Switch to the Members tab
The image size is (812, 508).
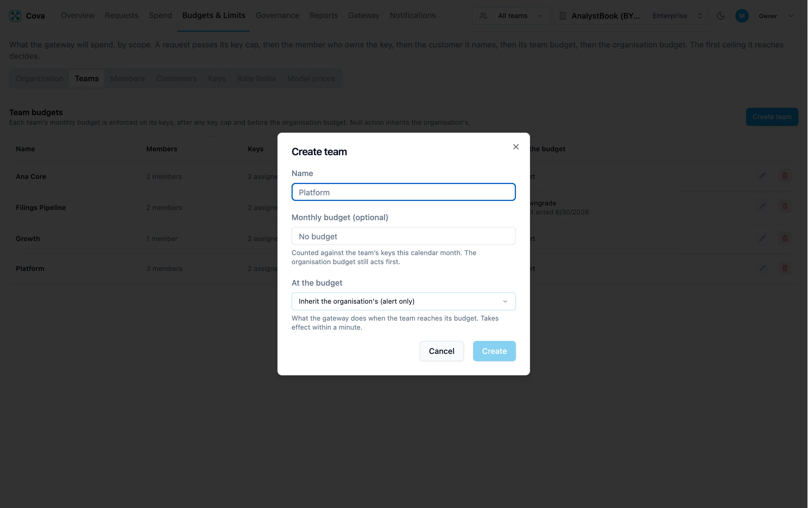pos(127,78)
